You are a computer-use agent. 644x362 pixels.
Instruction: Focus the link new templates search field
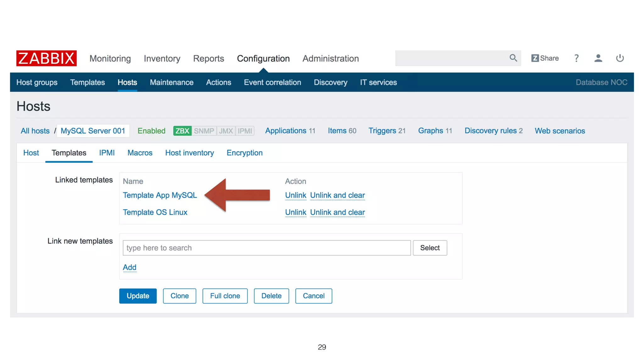[x=266, y=248]
